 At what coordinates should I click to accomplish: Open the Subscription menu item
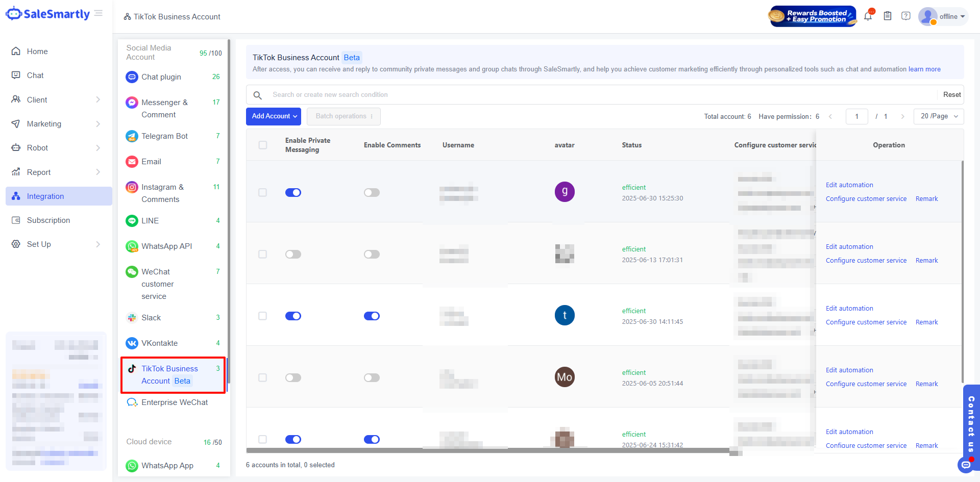point(48,220)
